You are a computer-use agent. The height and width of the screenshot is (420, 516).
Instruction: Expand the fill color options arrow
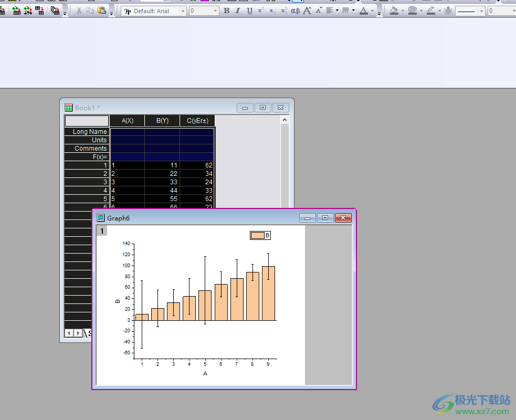pos(403,10)
